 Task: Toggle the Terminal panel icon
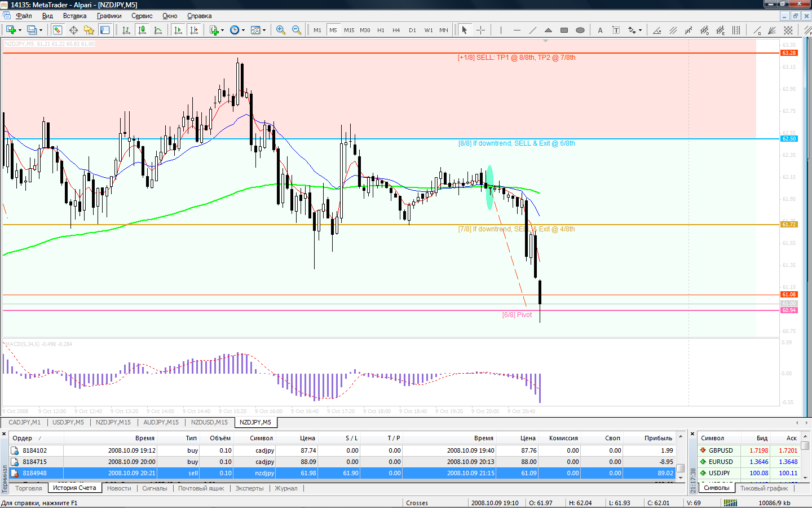point(105,30)
